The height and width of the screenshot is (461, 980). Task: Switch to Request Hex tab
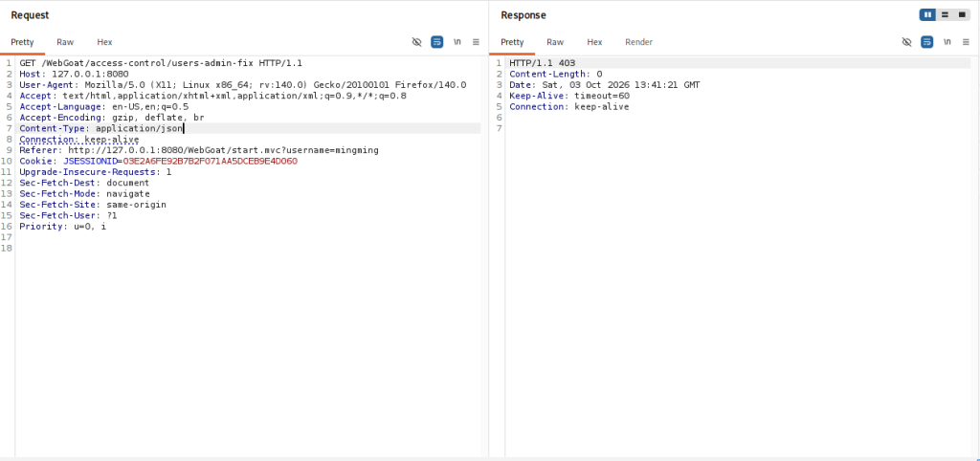104,42
